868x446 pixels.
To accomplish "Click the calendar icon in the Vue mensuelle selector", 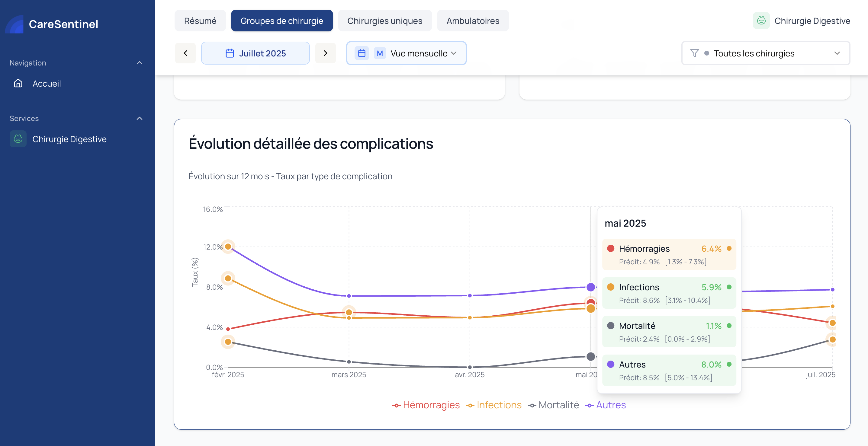I will point(361,53).
